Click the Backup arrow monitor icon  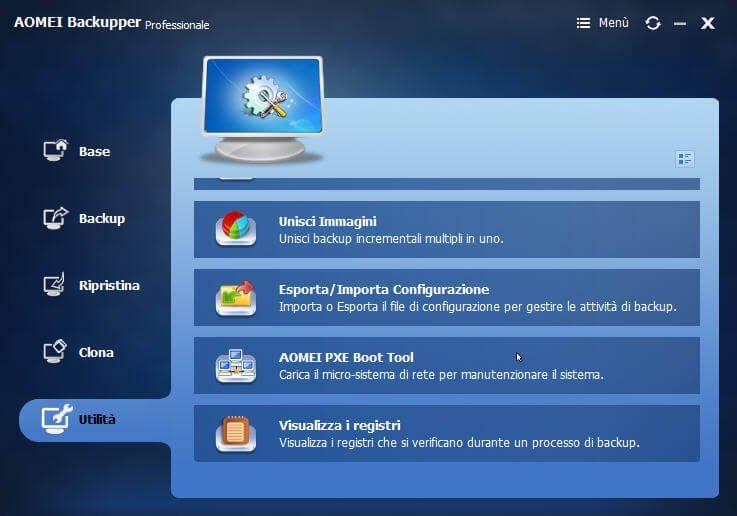(55, 218)
